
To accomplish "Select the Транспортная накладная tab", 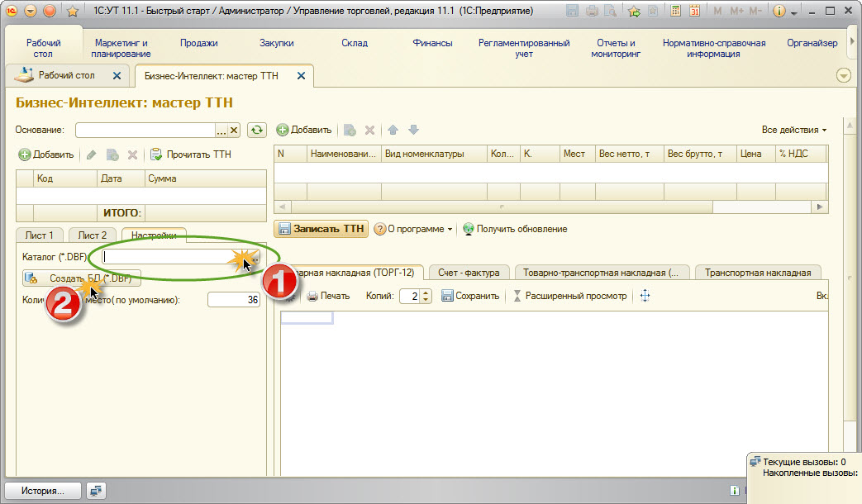I will tap(758, 273).
